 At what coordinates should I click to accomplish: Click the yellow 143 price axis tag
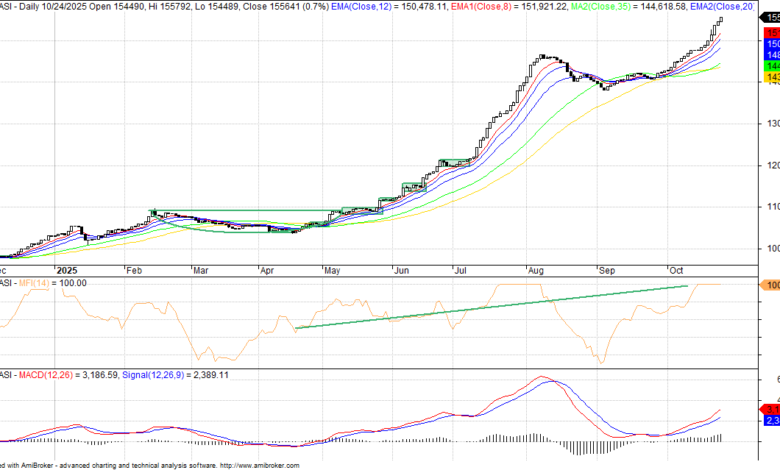coord(772,76)
